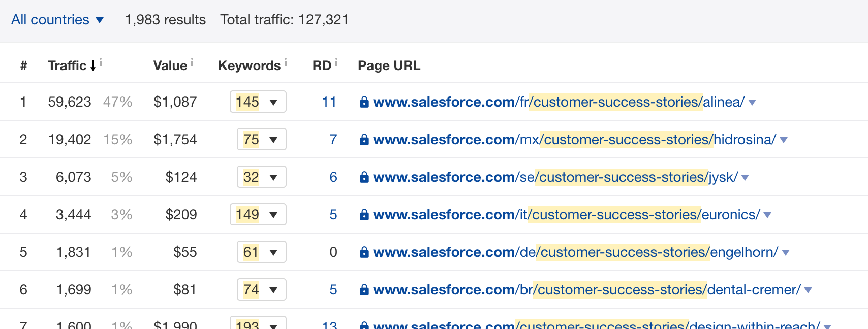The height and width of the screenshot is (329, 868).
Task: Open the euronics customer success story URL
Action: 567,215
